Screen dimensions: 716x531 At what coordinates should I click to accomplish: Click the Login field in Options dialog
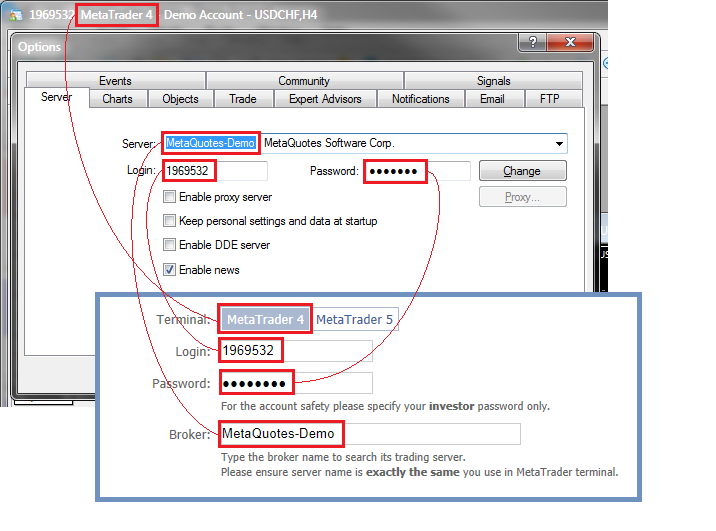(215, 171)
